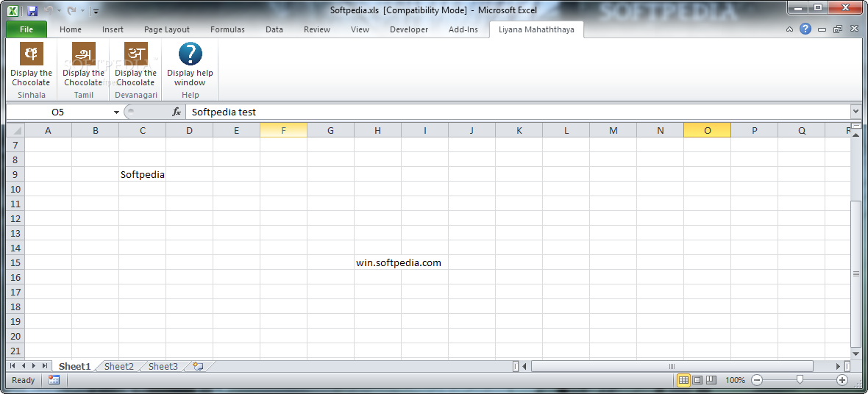Switch to the Developer ribbon tab
868x394 pixels.
click(409, 30)
